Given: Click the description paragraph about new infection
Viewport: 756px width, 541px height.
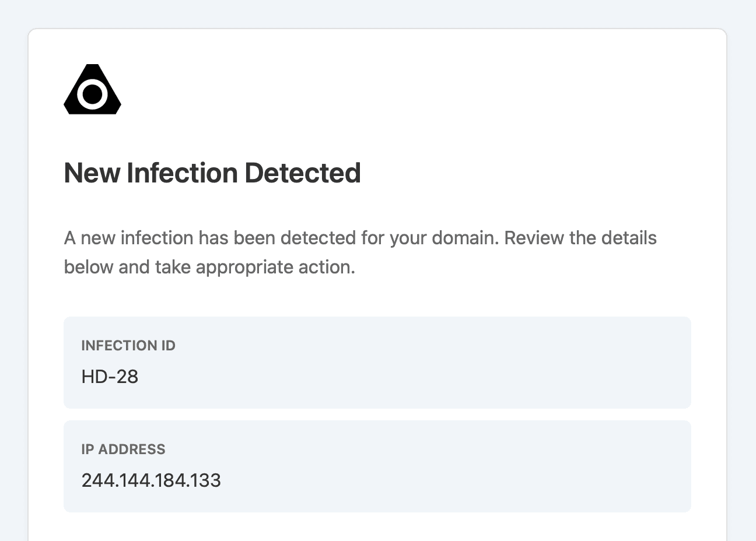Looking at the screenshot, I should 360,252.
